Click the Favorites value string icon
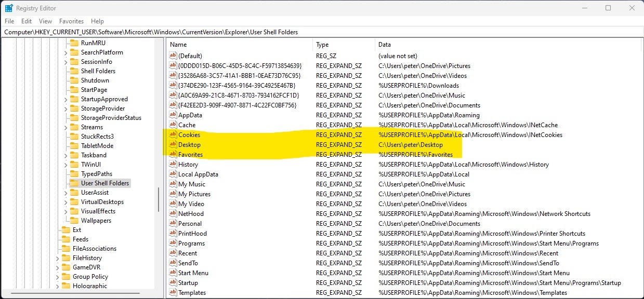Image resolution: width=644 pixels, height=299 pixels. tap(173, 155)
